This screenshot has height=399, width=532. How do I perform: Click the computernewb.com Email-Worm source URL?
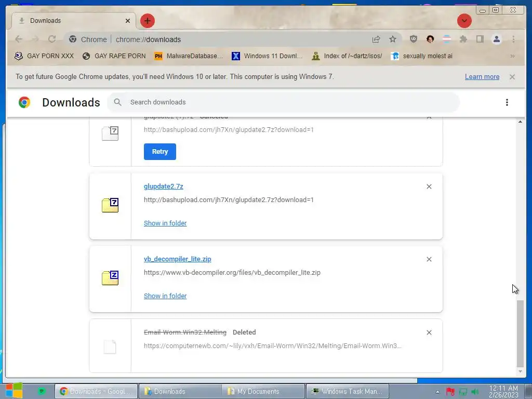click(272, 345)
